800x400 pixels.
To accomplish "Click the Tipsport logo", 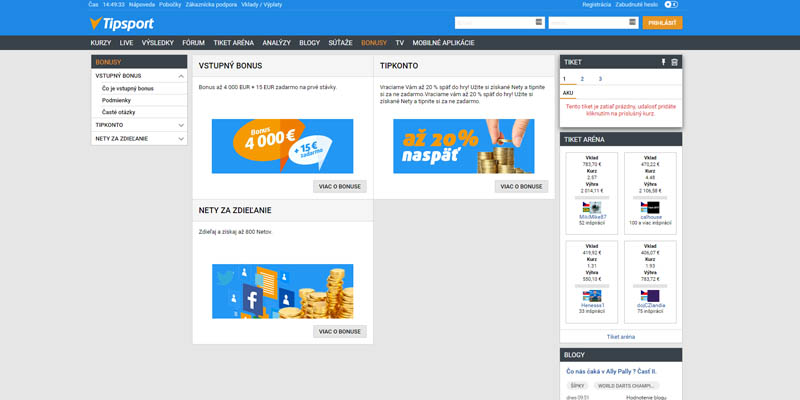I will tap(122, 23).
